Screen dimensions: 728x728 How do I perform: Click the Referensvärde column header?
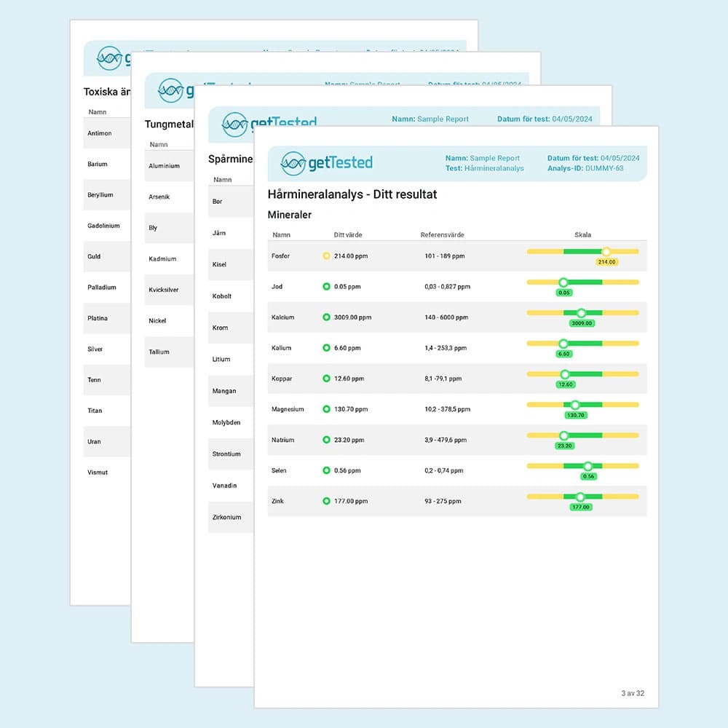click(x=442, y=235)
